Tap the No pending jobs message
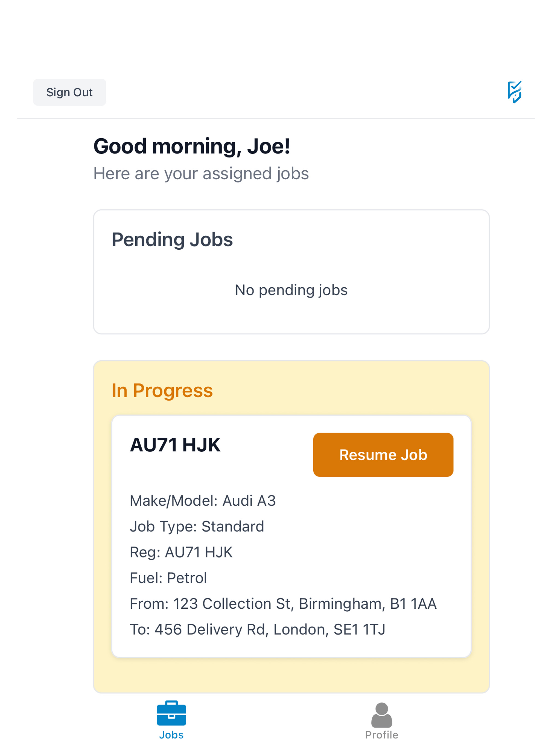The height and width of the screenshot is (747, 560). coord(291,290)
